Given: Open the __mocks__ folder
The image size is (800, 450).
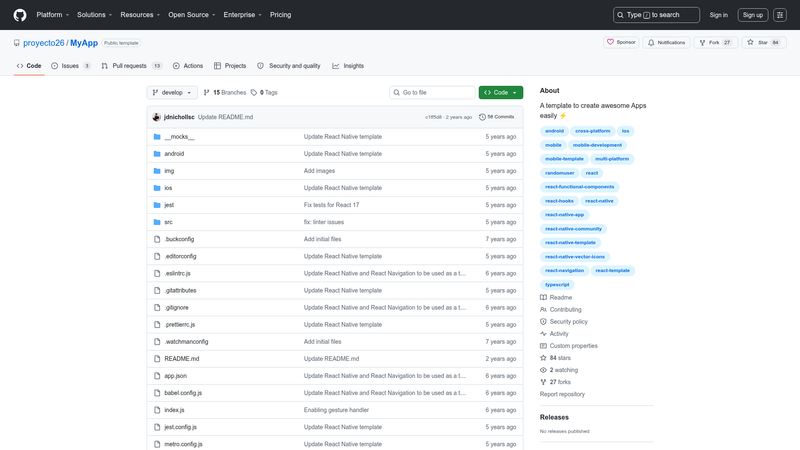Looking at the screenshot, I should coord(179,137).
